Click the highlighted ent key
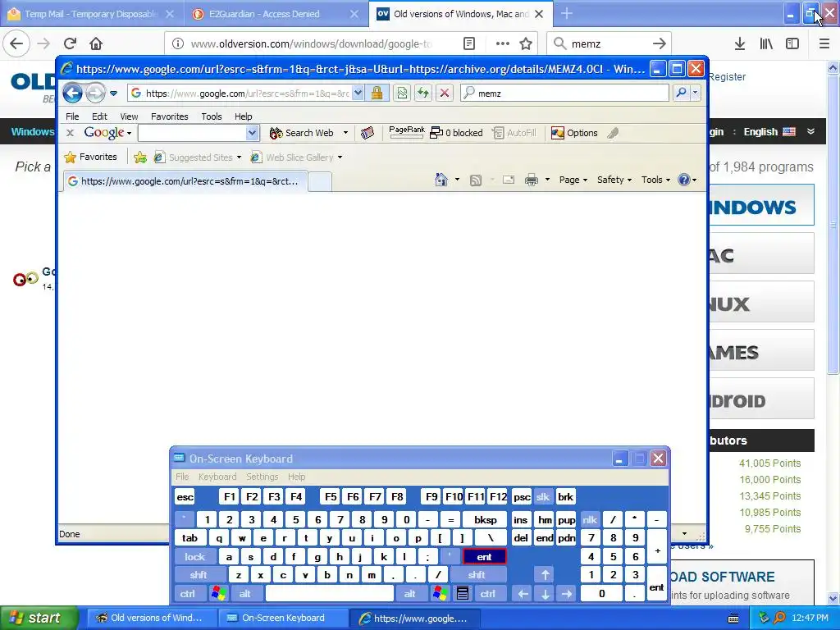Viewport: 840px width, 630px height. (x=484, y=557)
